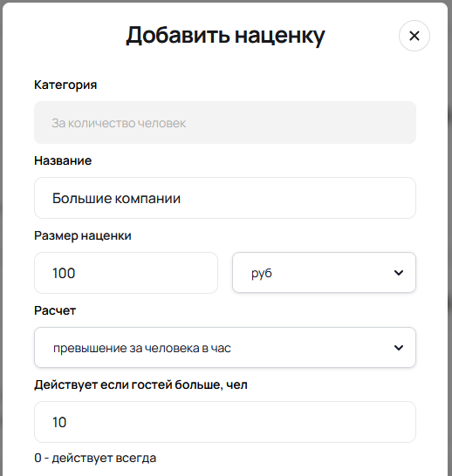Click the chevron arrow in the руб dropdown
Screen dimensions: 452x476
click(399, 273)
